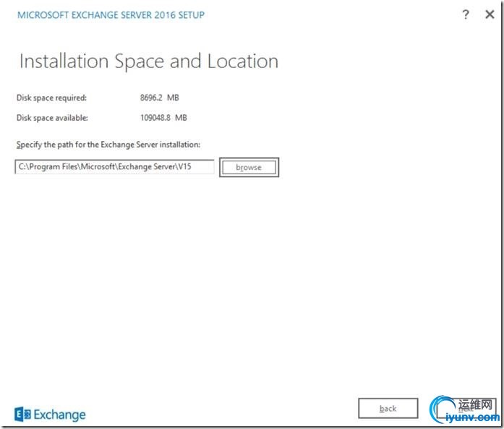The width and height of the screenshot is (504, 429).
Task: Click the '109048.8 MB' value
Action: [163, 118]
